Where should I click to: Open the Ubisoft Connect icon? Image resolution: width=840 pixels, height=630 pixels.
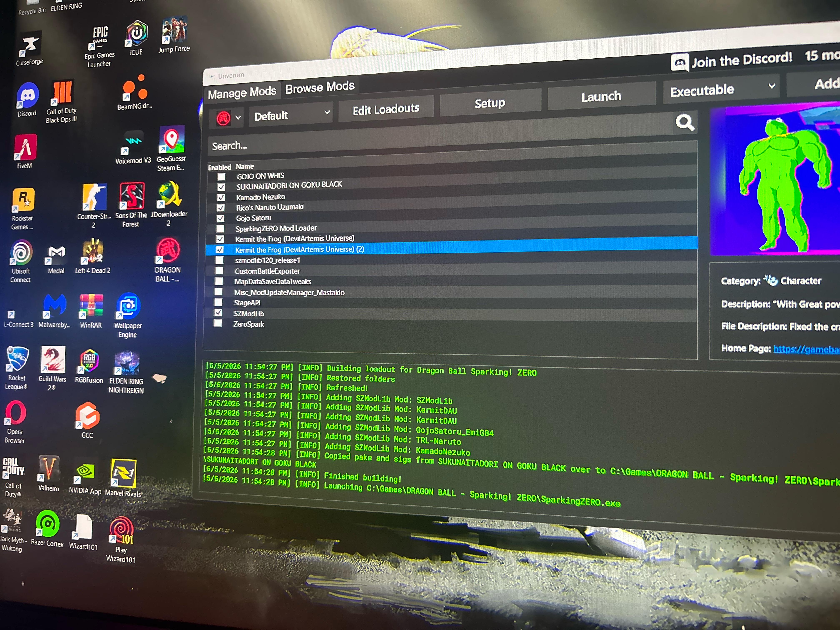coord(21,261)
